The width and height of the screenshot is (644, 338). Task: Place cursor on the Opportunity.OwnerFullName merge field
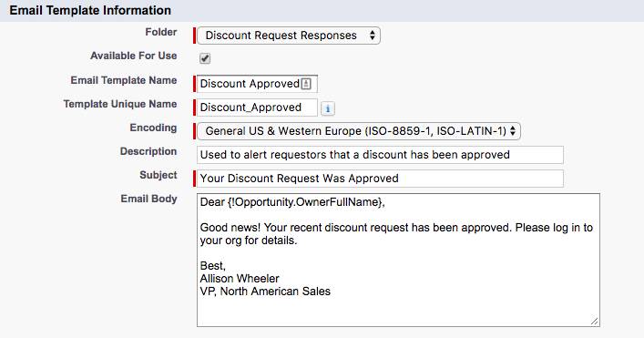pos(305,202)
